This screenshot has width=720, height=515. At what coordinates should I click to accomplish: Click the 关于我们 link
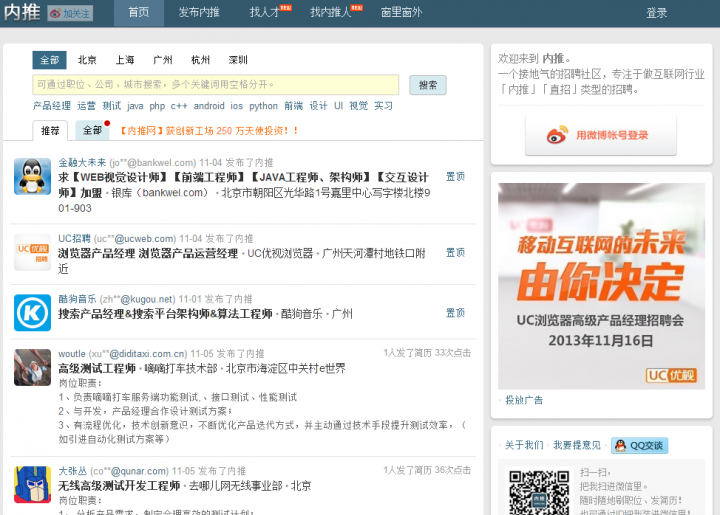tap(524, 445)
